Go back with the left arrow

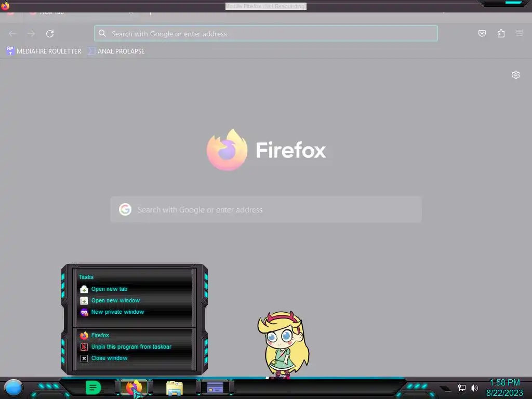click(12, 34)
